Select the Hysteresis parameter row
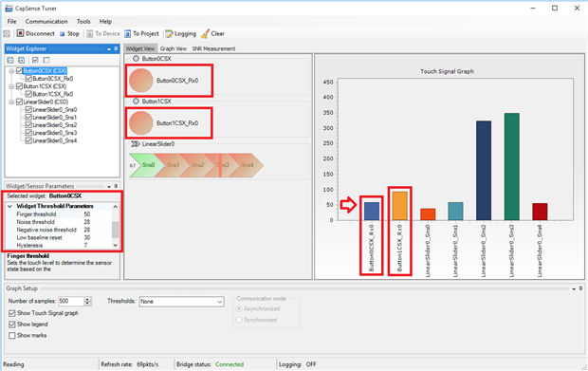This screenshot has height=371, width=588. pyautogui.click(x=59, y=246)
